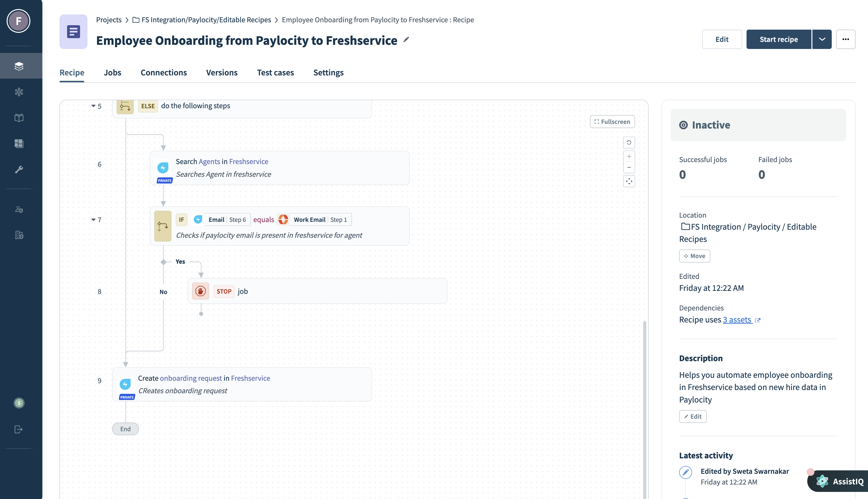Screen dimensions: 868x499
Task: Open the Tools wrench icon in sidebar
Action: (19, 169)
